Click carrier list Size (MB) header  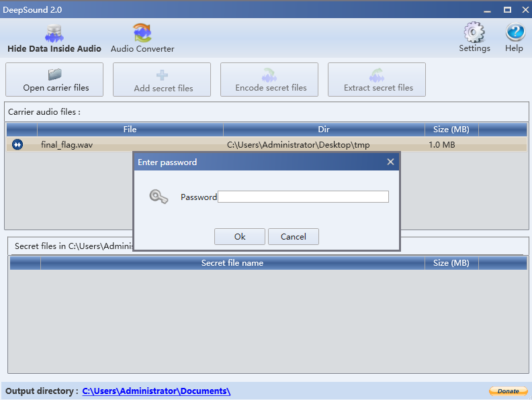(x=451, y=130)
